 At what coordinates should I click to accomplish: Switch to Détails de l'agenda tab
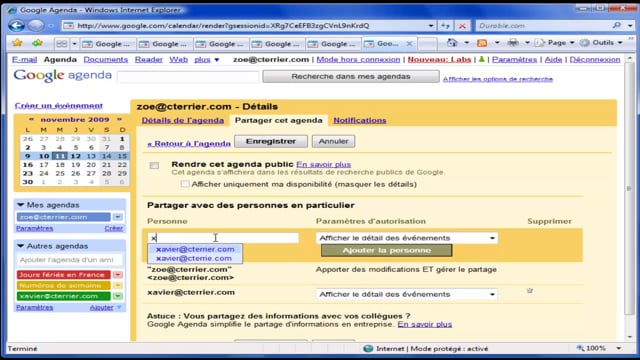click(x=183, y=120)
